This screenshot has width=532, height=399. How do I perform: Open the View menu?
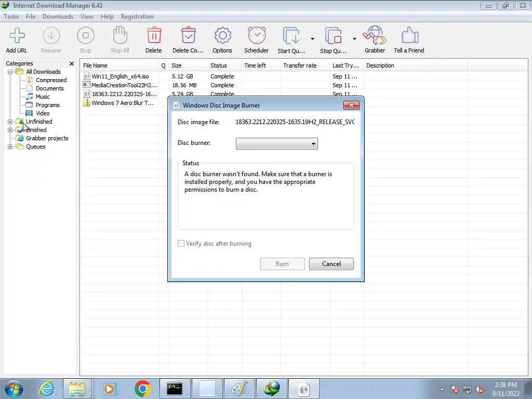tap(87, 17)
